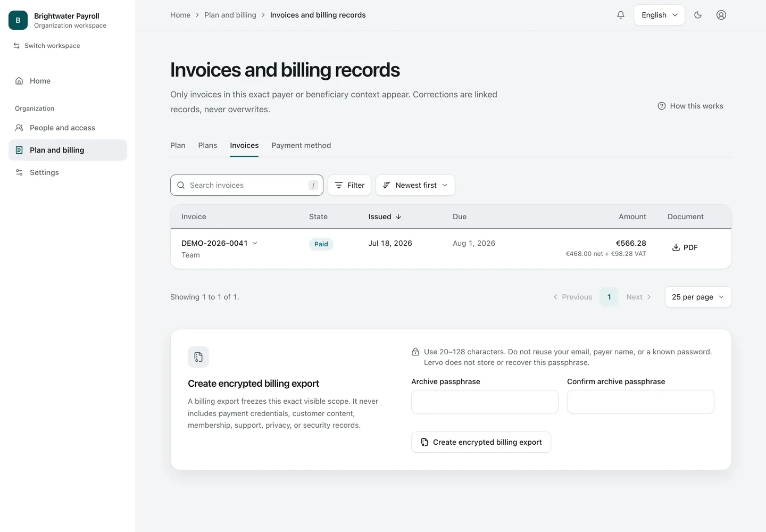Open notifications bell
Screen dimensions: 766x532
coord(621,15)
